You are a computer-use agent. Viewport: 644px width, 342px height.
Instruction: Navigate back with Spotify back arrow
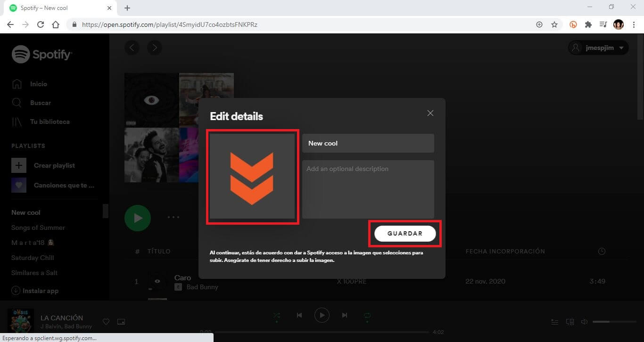click(132, 48)
